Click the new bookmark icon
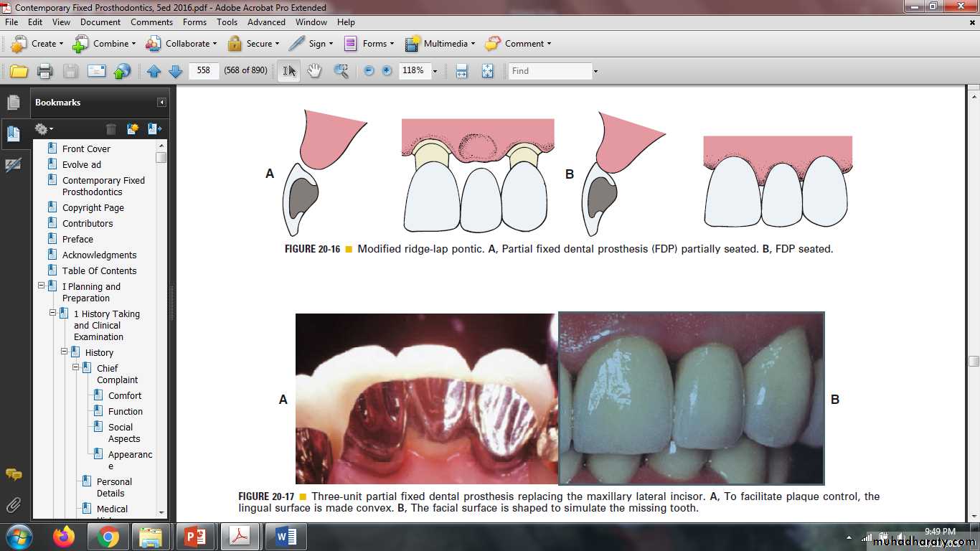Viewport: 980px width, 551px height. 133,129
